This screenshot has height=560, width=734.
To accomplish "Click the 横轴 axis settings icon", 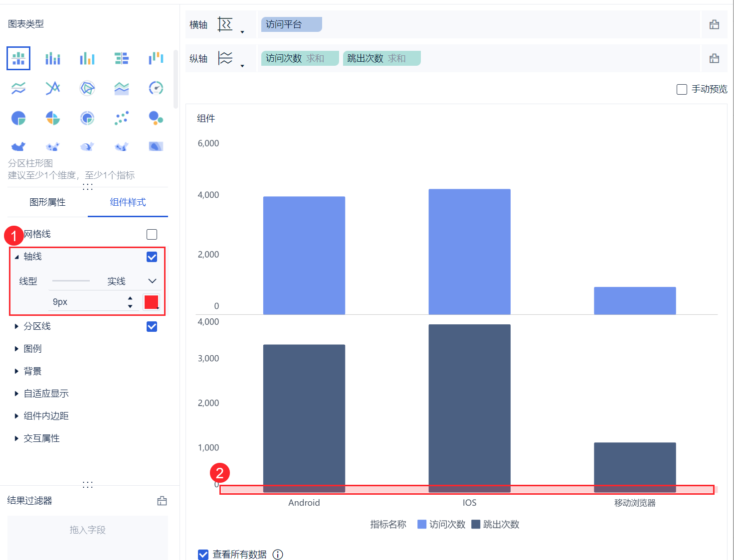I will (x=225, y=24).
